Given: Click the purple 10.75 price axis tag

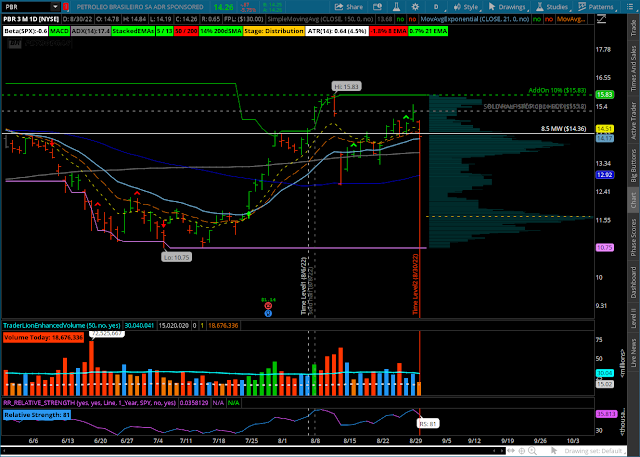Looking at the screenshot, I should pyautogui.click(x=604, y=247).
